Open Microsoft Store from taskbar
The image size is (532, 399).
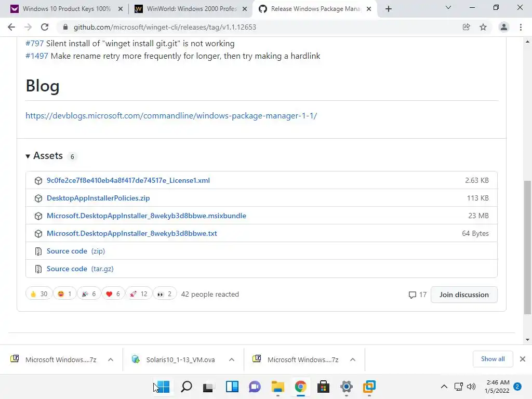pyautogui.click(x=323, y=387)
